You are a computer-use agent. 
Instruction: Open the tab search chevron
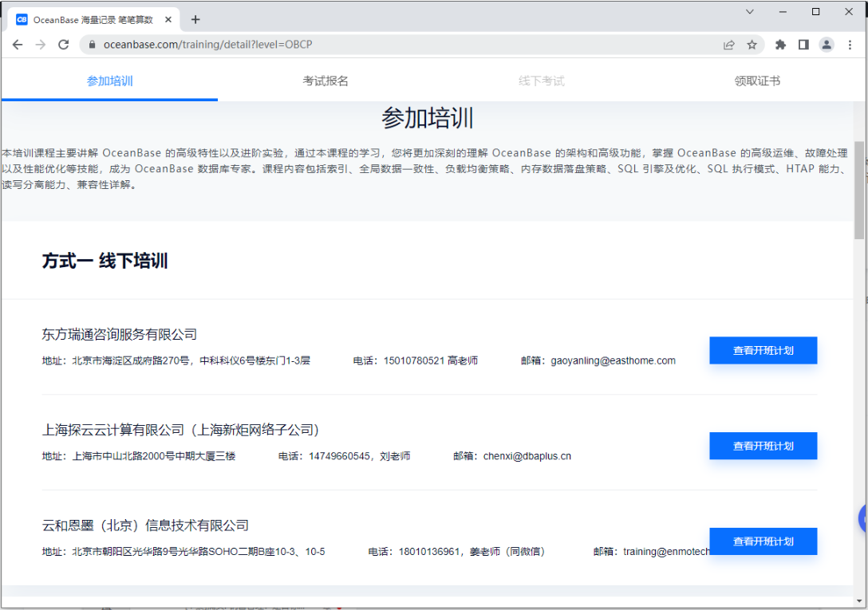pos(750,12)
